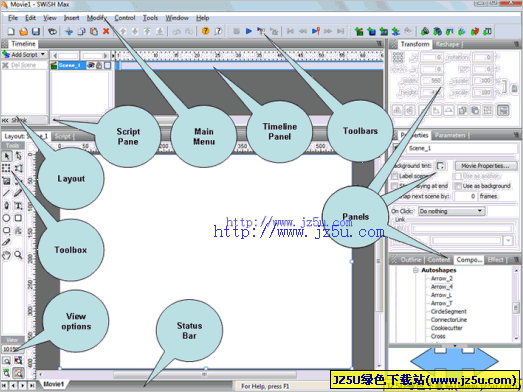
Task: Select the dotted-rectangle Transform tool
Action: coord(6,168)
